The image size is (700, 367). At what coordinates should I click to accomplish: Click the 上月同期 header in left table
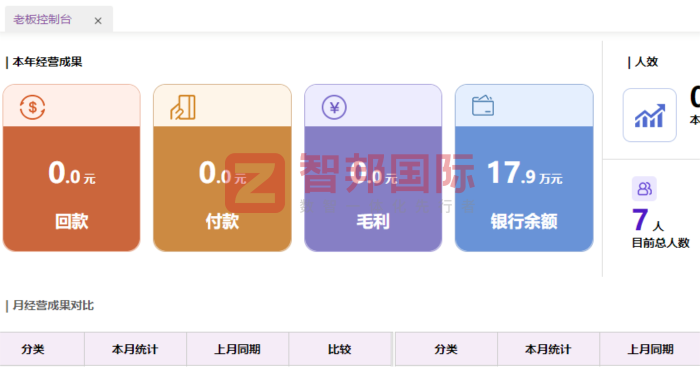(237, 349)
